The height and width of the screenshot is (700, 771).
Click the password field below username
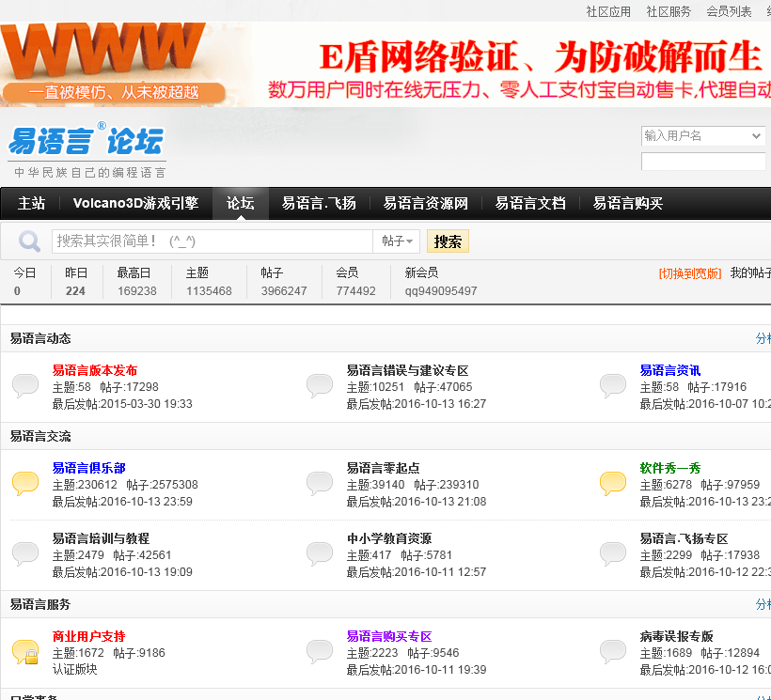point(703,162)
